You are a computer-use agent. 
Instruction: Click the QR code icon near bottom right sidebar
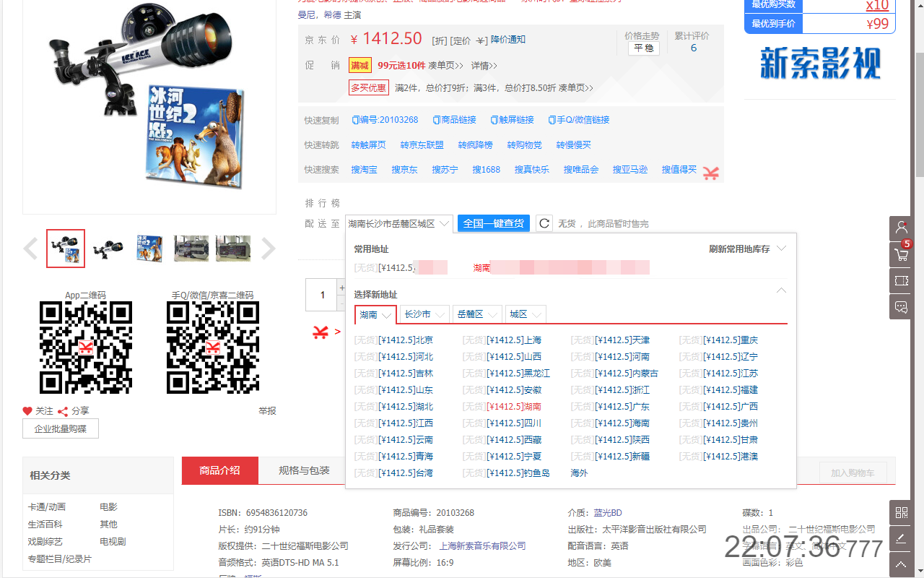pyautogui.click(x=901, y=512)
